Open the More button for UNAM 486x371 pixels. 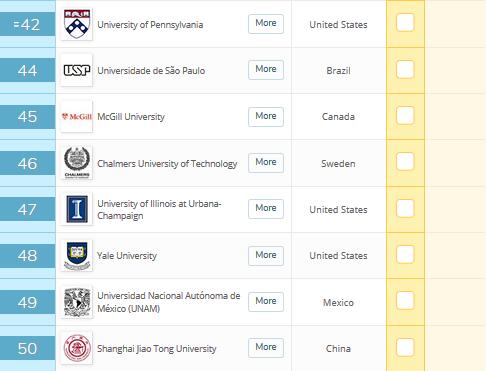266,302
